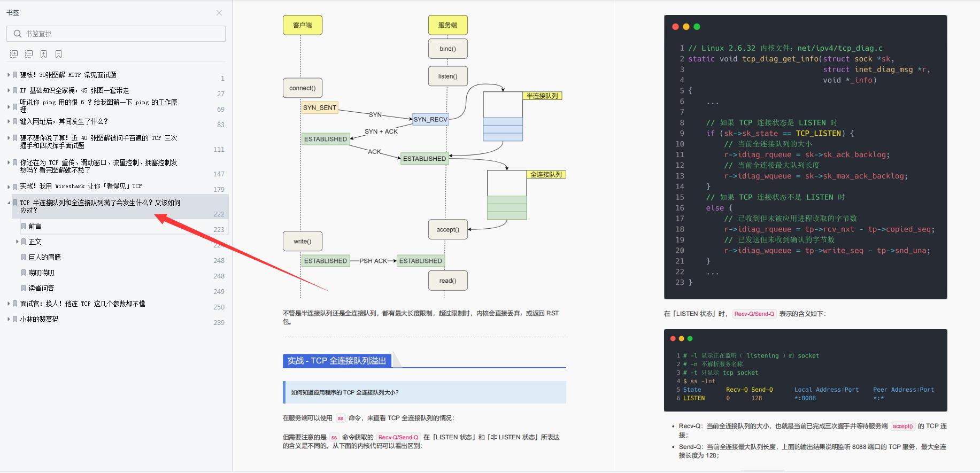This screenshot has height=473, width=980.
Task: Expand the 面试官:换人 bookmark
Action: [x=9, y=304]
